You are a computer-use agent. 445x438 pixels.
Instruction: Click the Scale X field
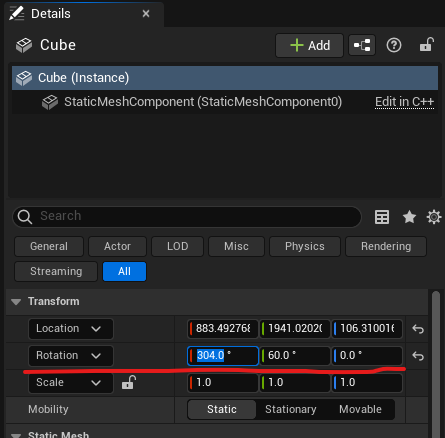click(x=223, y=383)
